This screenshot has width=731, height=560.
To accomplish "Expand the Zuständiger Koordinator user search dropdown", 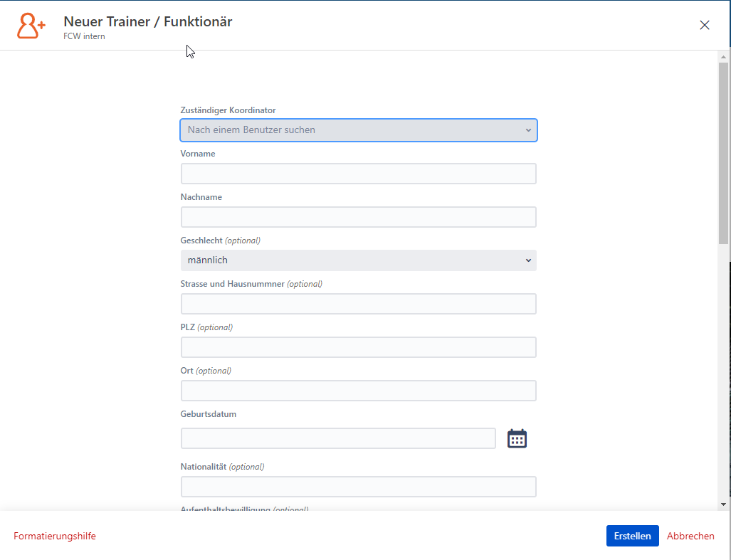I will [359, 130].
